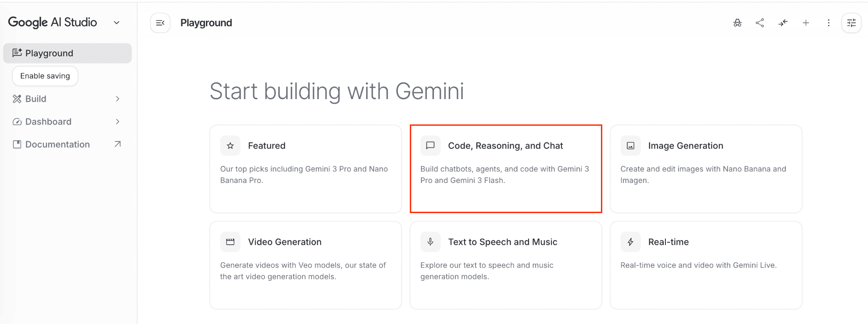
Task: Open the Image Generation card
Action: coord(706,169)
